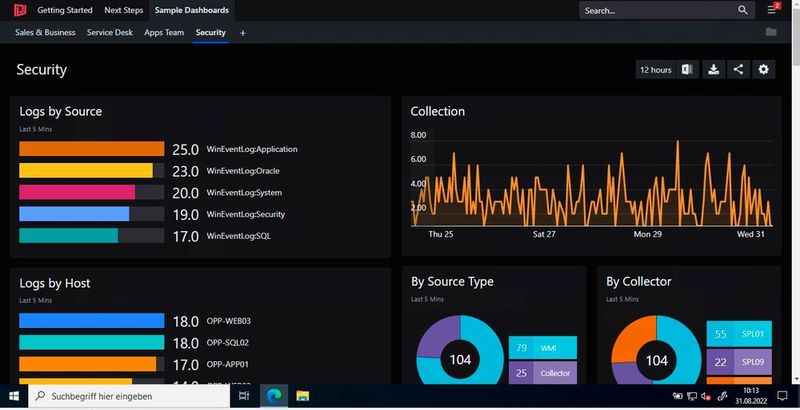Click the WMI legend entry
This screenshot has width=800, height=410.
[542, 347]
